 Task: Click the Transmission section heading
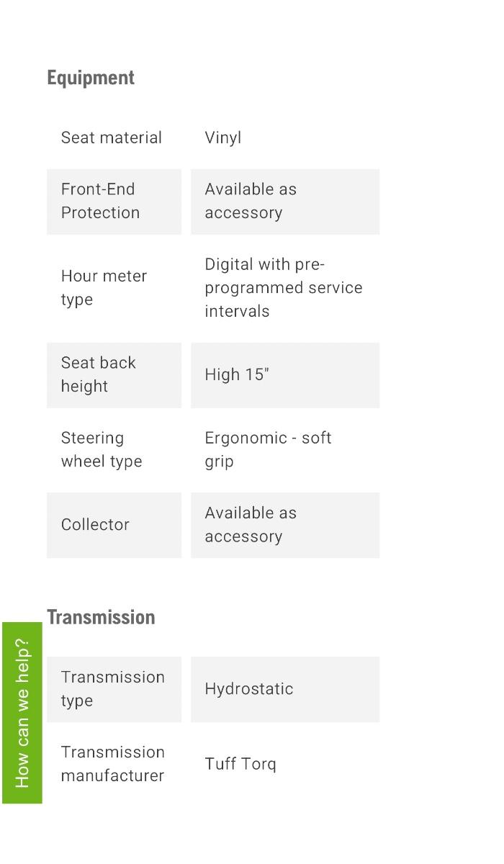click(101, 617)
